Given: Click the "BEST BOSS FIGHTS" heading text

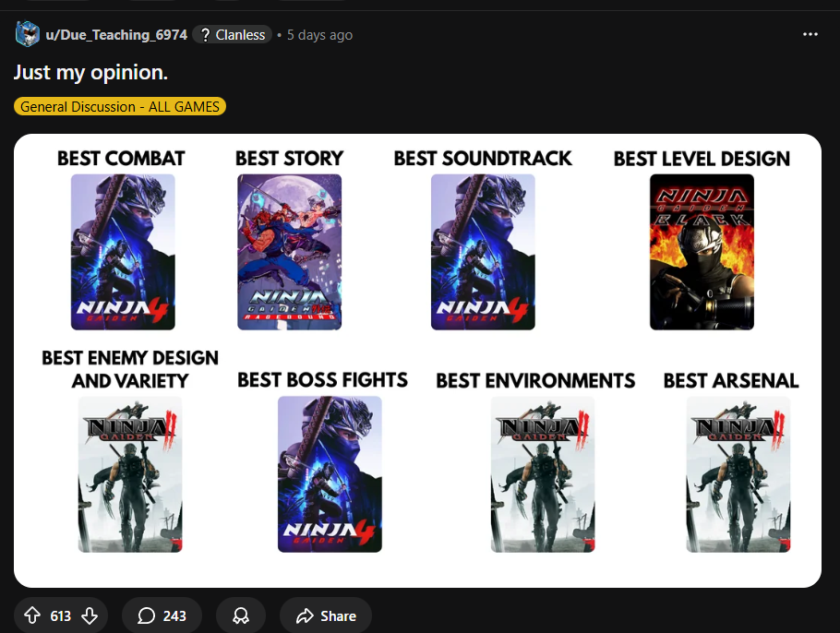Looking at the screenshot, I should coord(322,380).
